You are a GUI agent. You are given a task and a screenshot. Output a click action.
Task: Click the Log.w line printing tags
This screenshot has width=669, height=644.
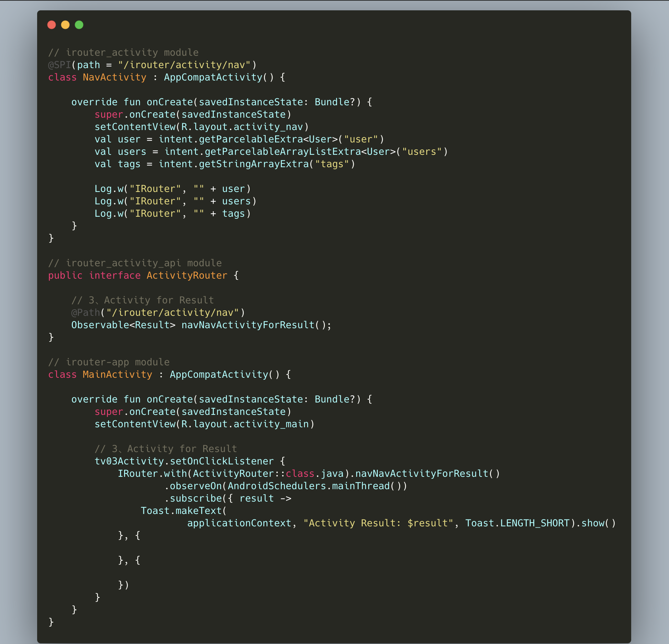pos(173,213)
